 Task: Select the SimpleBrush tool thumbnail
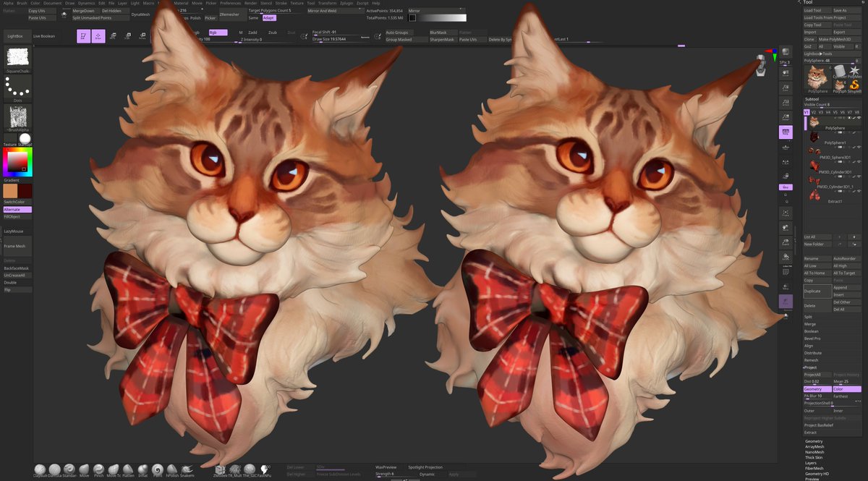coord(854,86)
